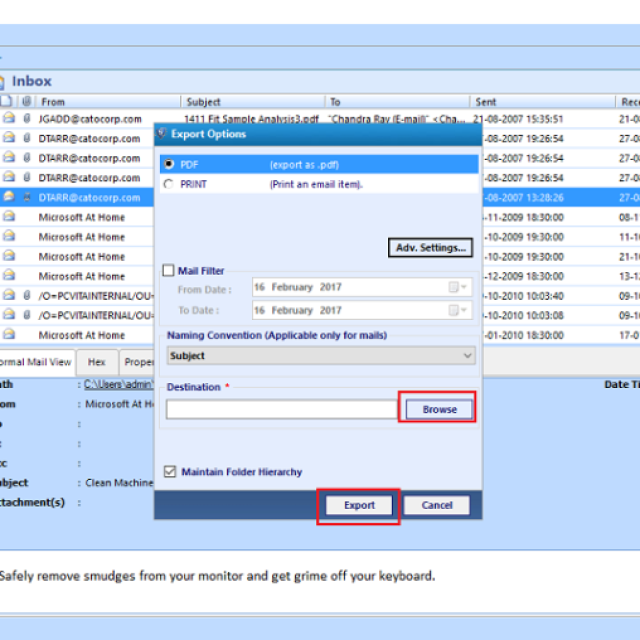
Task: Select the PRINT radio option
Action: (x=169, y=184)
